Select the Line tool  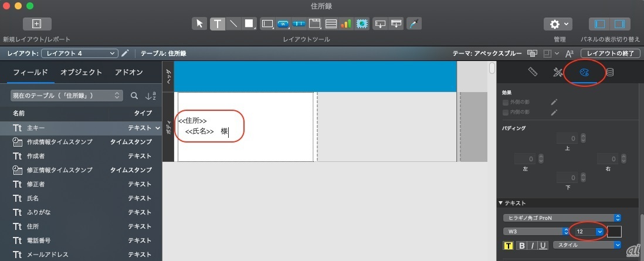point(233,24)
